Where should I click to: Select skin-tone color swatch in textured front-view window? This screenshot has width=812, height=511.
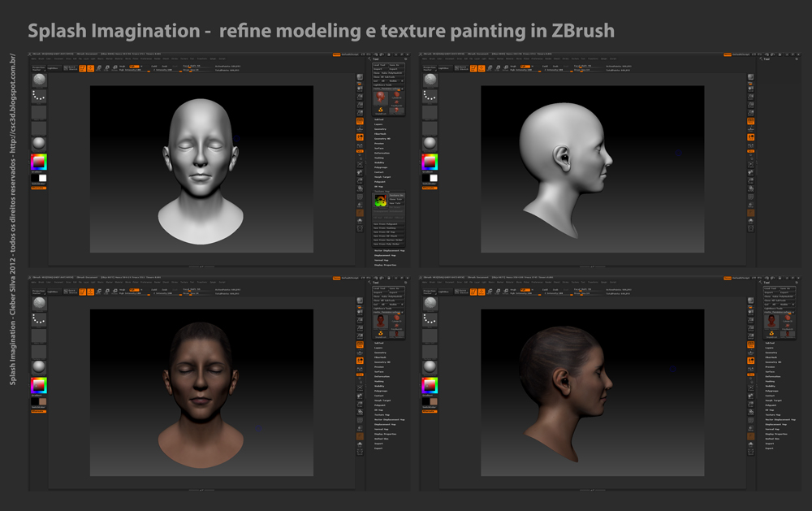[42, 401]
